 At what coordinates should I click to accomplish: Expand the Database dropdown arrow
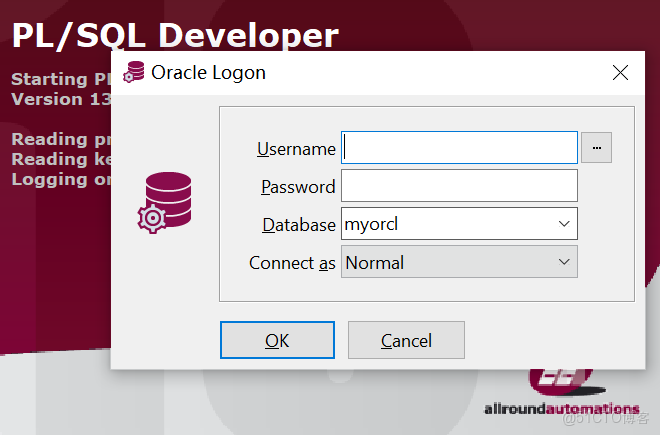(564, 224)
